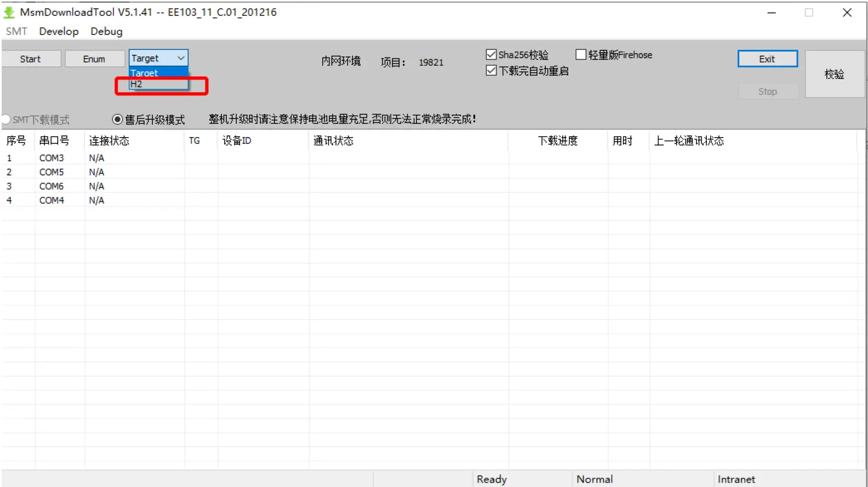Click the 连接状态 column header

click(x=134, y=140)
